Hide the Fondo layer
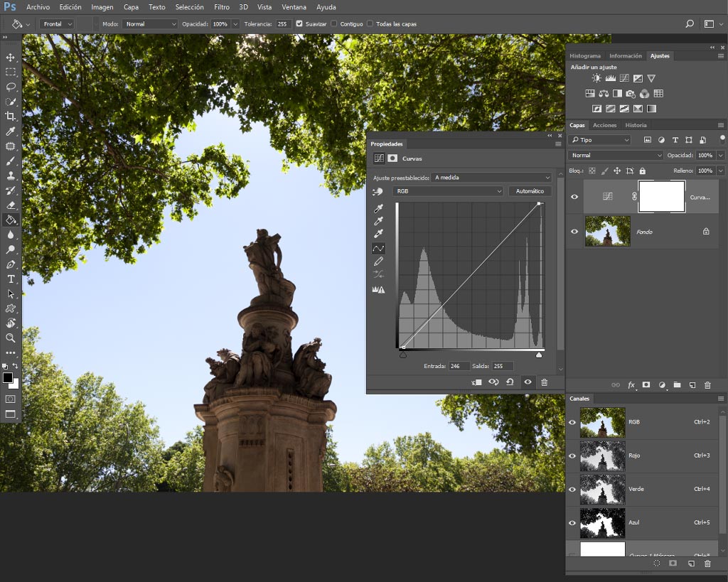This screenshot has height=582, width=728. click(574, 232)
